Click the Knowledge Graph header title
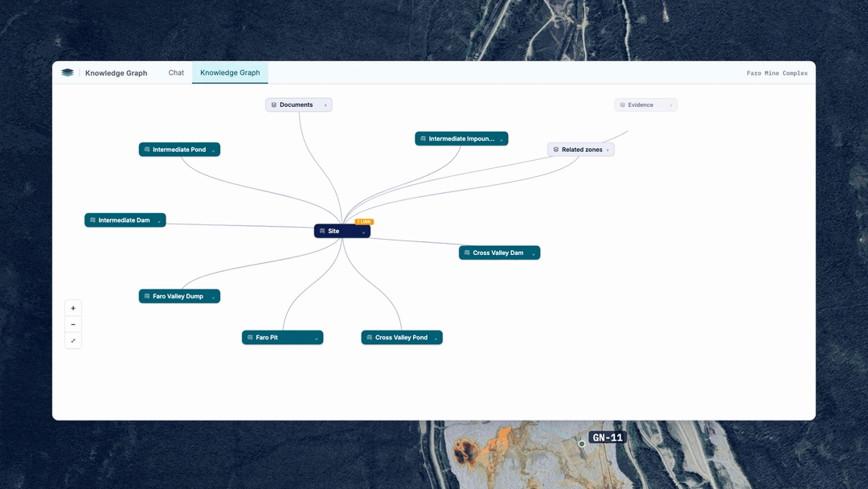This screenshot has height=489, width=868. point(117,73)
